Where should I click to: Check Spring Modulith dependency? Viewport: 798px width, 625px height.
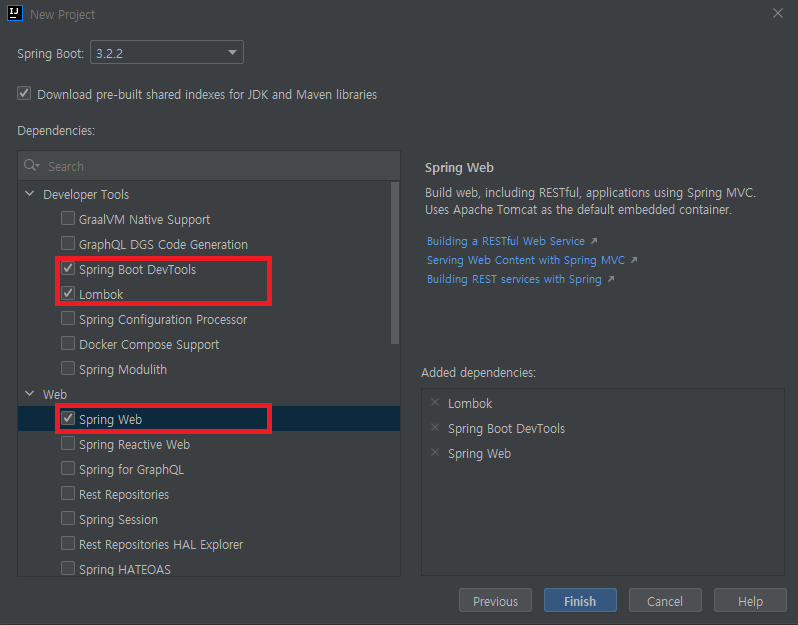[68, 368]
